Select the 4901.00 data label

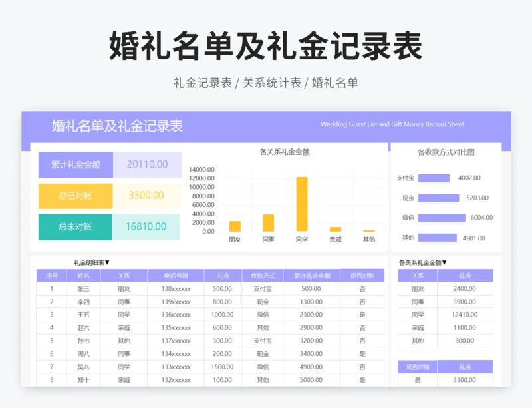[x=473, y=238]
